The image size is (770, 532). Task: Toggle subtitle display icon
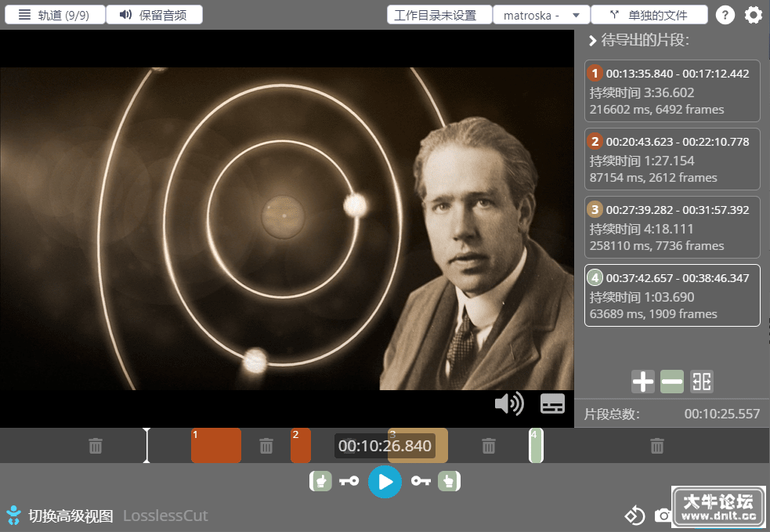[552, 404]
